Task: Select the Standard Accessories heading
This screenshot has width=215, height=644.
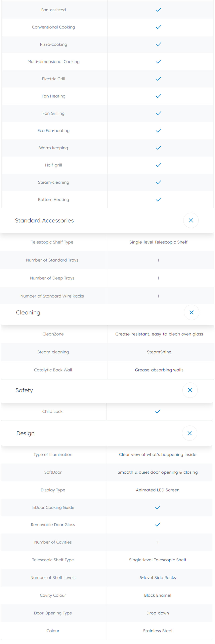Action: (x=44, y=220)
